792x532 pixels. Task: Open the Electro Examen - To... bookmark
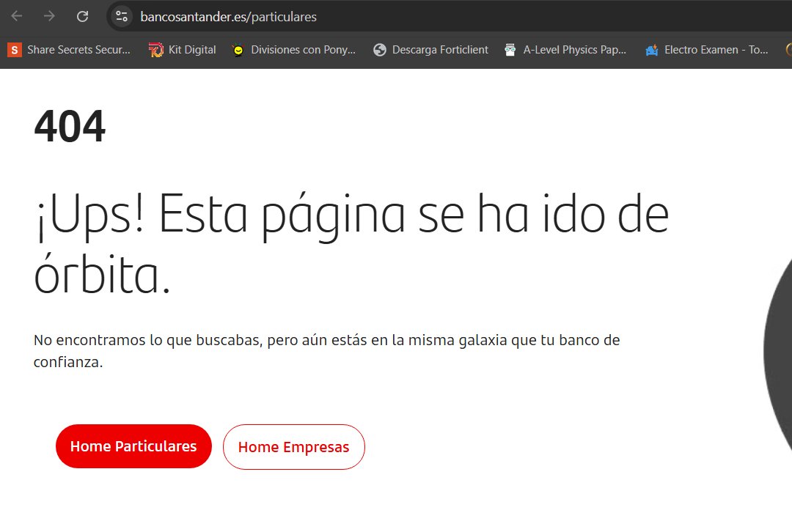pyautogui.click(x=707, y=50)
